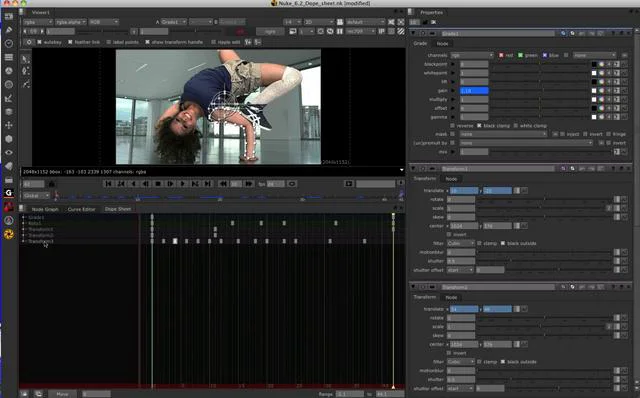The height and width of the screenshot is (398, 640).
Task: Click the whitepoint color swatch
Action: (x=594, y=73)
